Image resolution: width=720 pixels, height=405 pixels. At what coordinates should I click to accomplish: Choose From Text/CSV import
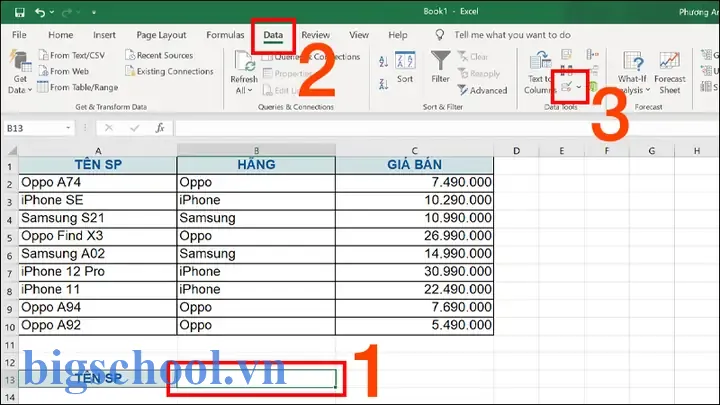point(72,55)
